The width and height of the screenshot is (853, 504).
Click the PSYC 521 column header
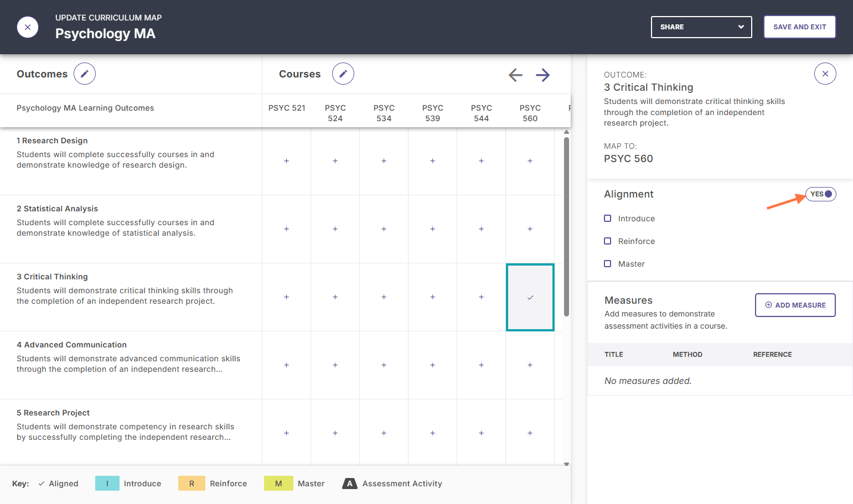(x=287, y=108)
